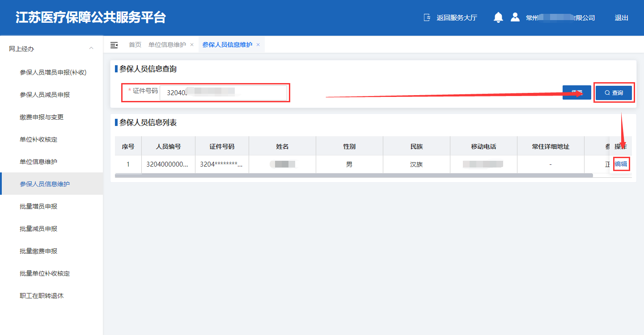
Task: Click 退出 to log out
Action: (x=621, y=18)
